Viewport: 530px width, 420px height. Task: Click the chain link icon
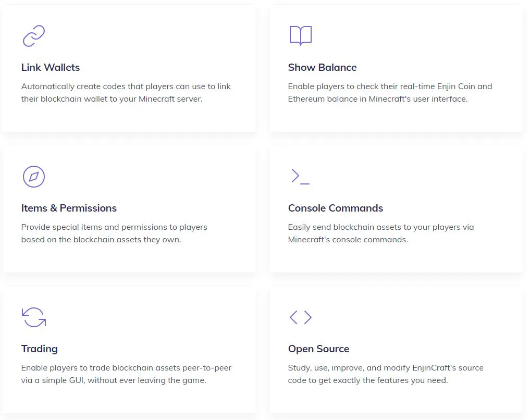pos(34,36)
